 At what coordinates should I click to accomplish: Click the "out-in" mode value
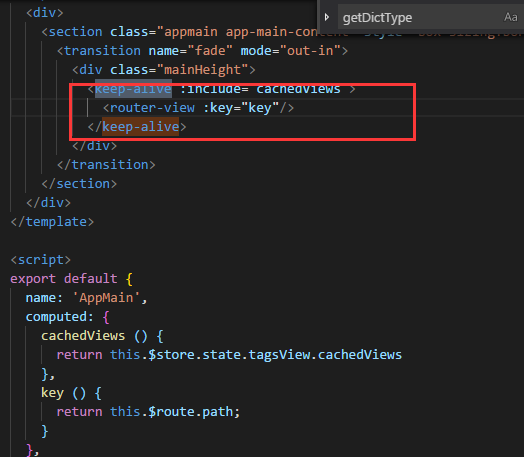310,51
